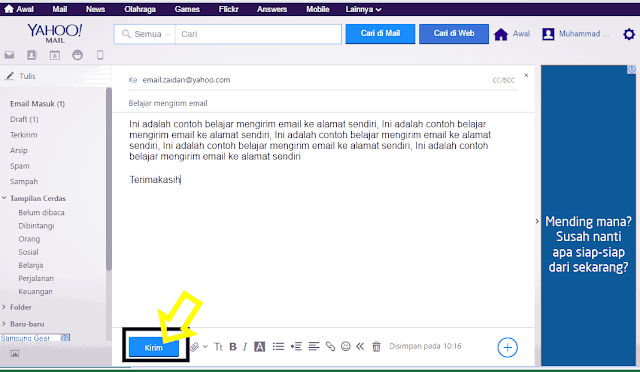This screenshot has height=372, width=640.
Task: Select the Dibintangi smart view
Action: click(x=36, y=225)
